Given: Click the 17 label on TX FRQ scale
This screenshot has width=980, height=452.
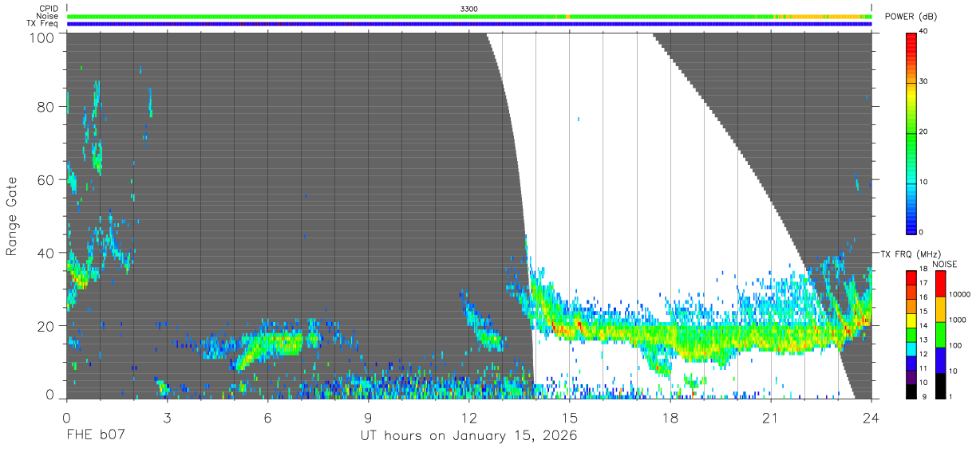Looking at the screenshot, I should 925,282.
